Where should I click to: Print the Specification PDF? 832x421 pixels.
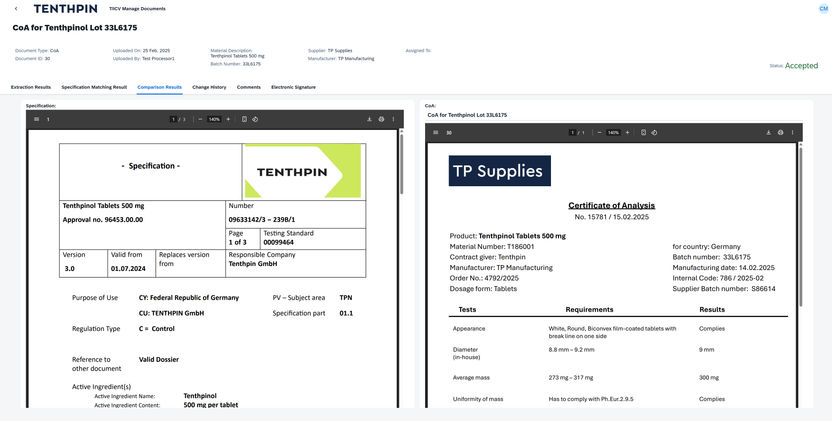(x=381, y=119)
